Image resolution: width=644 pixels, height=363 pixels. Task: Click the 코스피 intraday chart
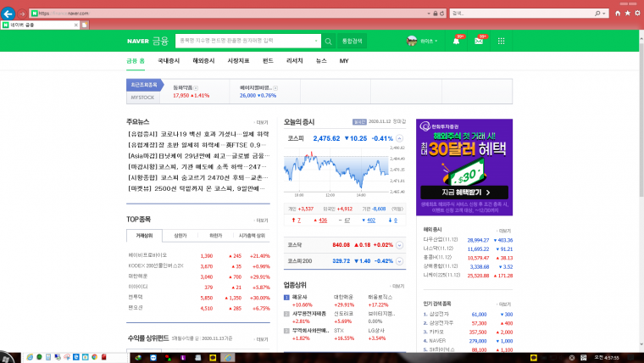click(x=336, y=170)
